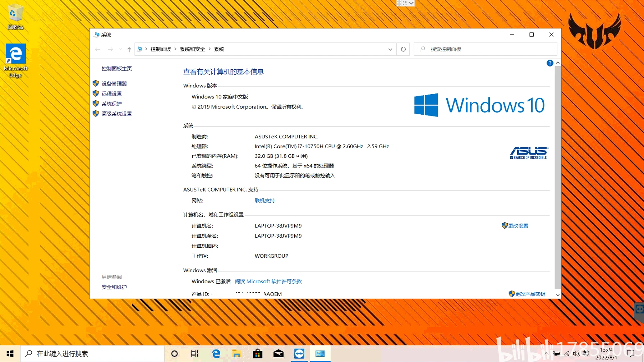Click the remote session toolbar dropdown at top
Screen dimensions: 644x362
[x=411, y=3]
